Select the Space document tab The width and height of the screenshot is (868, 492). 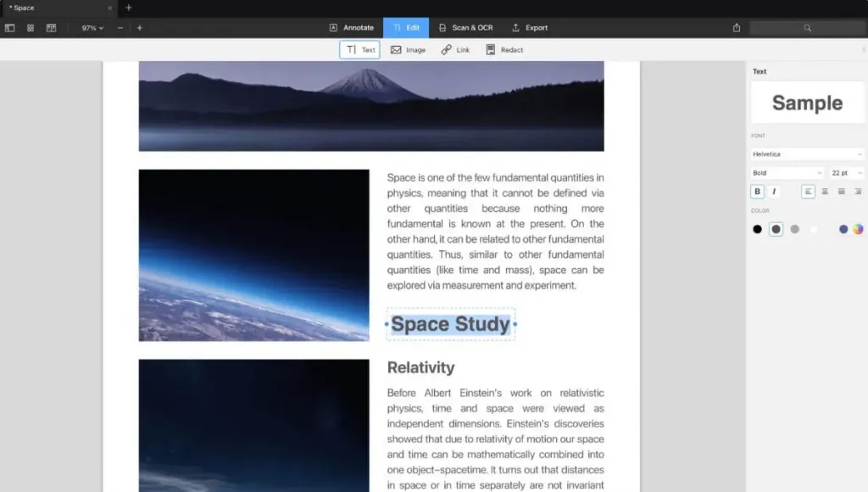pyautogui.click(x=58, y=8)
